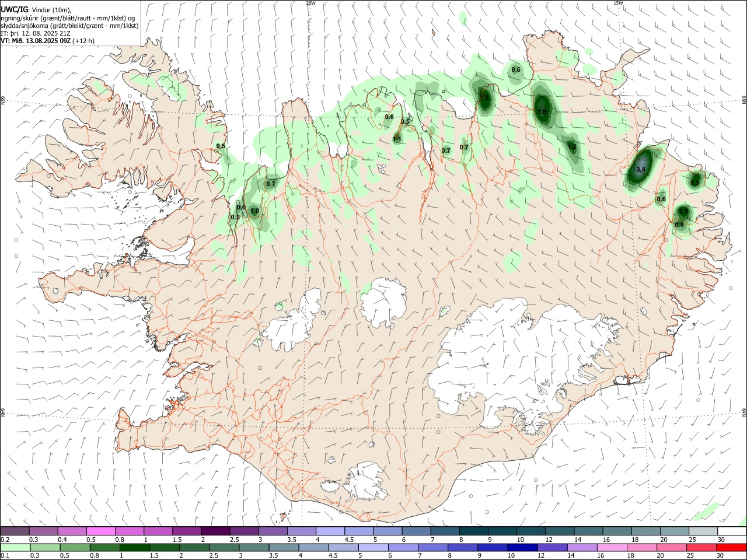747x560 pixels.
Task: Select the 'slydda/snjókoma' legend description line
Action: pos(69,26)
